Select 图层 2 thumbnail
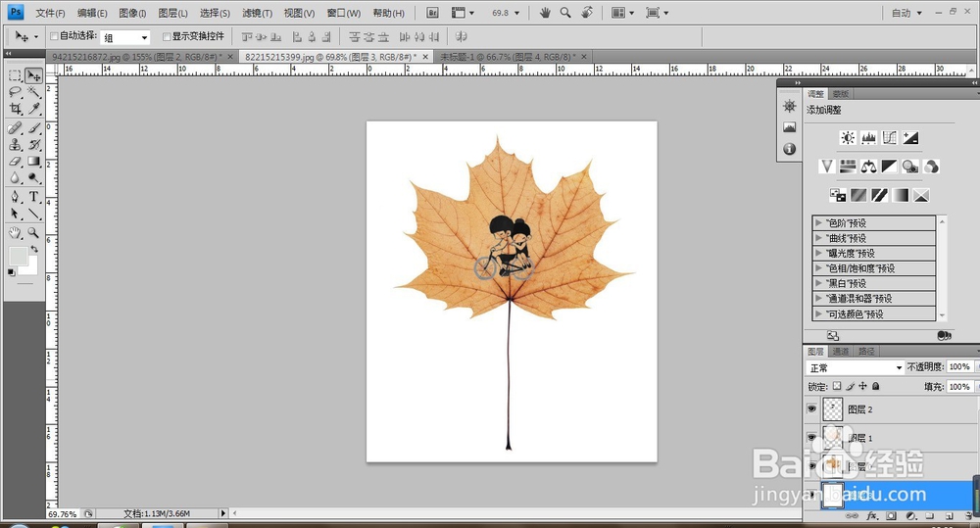The height and width of the screenshot is (528, 980). point(832,409)
